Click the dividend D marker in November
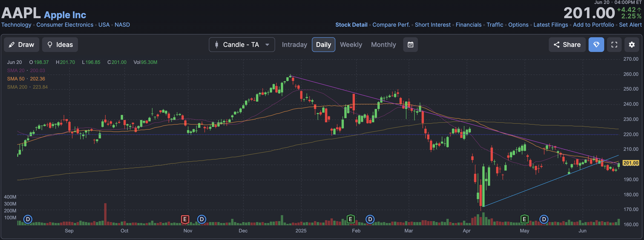 click(x=202, y=220)
